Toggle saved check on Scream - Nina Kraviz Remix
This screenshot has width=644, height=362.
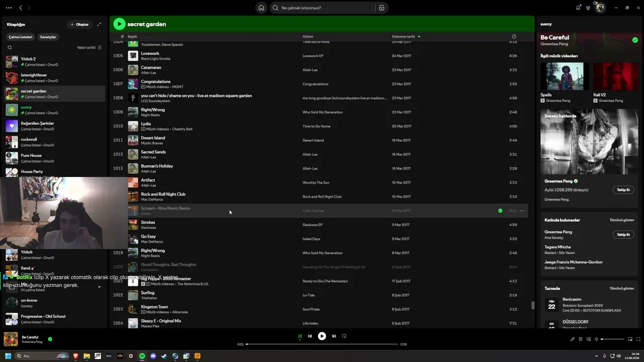coord(500,211)
